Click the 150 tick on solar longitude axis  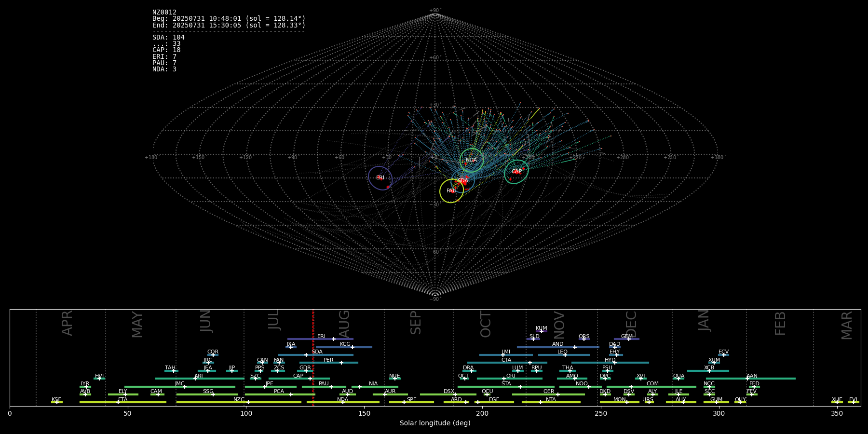pyautogui.click(x=364, y=413)
